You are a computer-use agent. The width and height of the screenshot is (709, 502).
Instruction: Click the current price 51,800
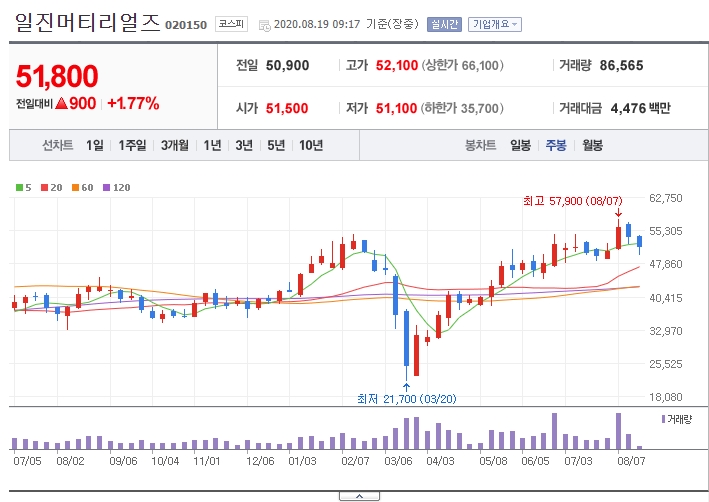57,76
